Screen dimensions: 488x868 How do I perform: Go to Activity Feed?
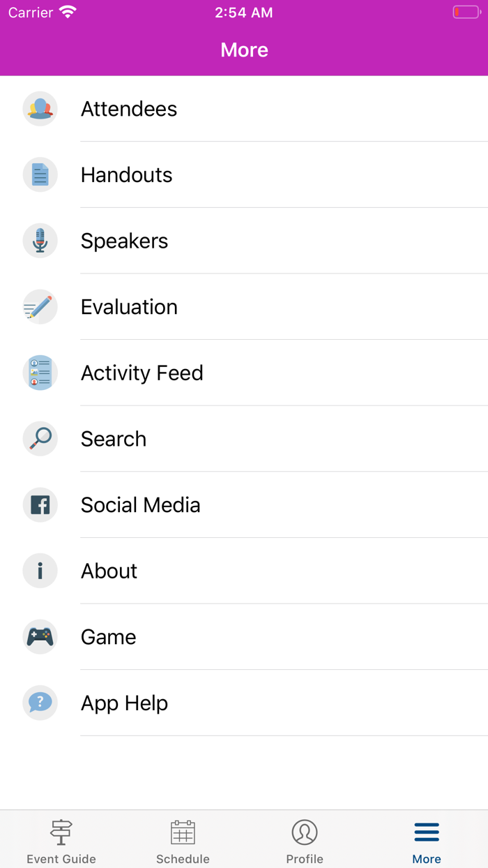coord(142,373)
